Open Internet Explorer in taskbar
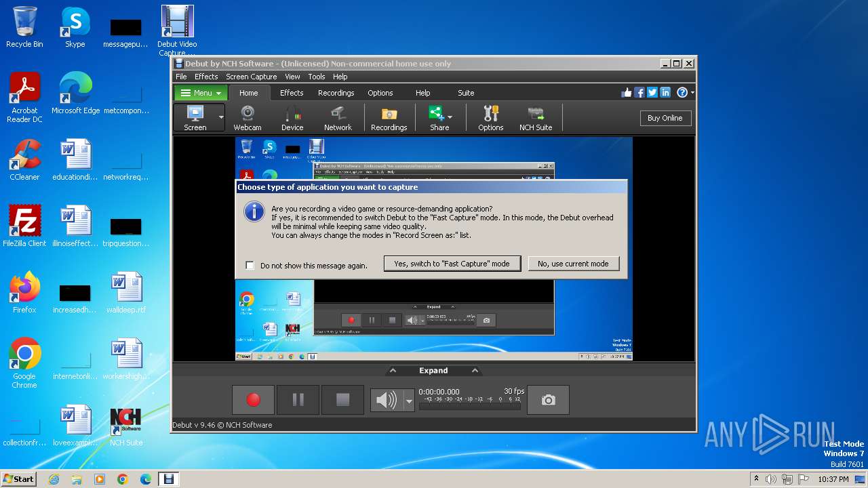The width and height of the screenshot is (868, 488). click(x=54, y=479)
